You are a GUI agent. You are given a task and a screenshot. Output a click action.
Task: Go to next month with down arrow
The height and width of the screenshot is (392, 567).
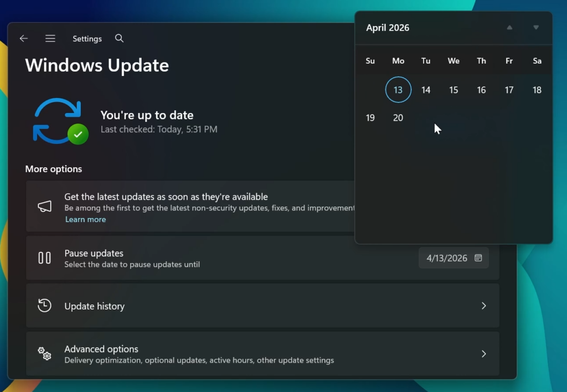tap(536, 28)
